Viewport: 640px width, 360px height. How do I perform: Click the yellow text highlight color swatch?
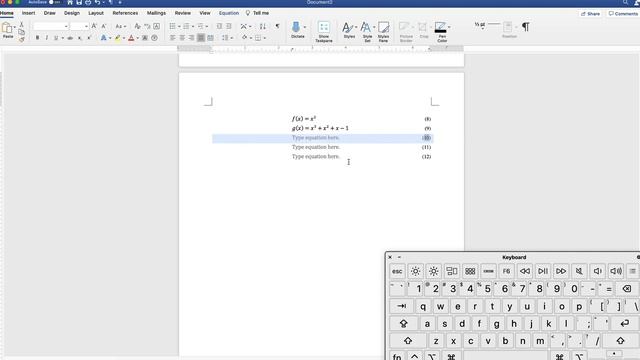pyautogui.click(x=118, y=38)
